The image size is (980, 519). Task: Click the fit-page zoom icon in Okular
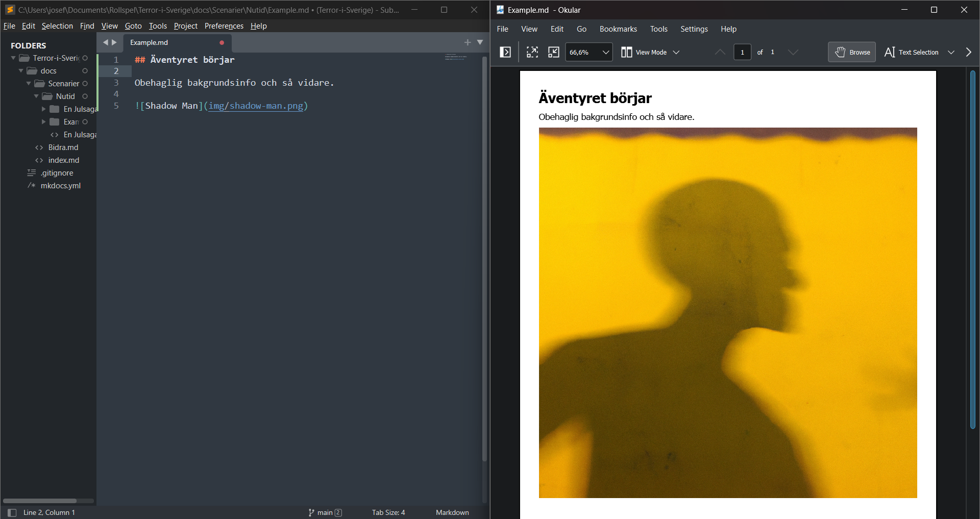coord(553,52)
